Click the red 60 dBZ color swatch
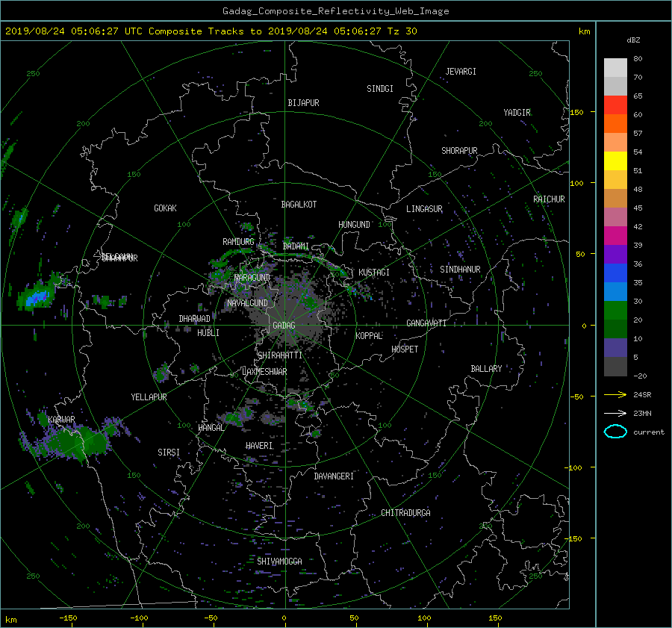The height and width of the screenshot is (628, 672). coord(615,105)
